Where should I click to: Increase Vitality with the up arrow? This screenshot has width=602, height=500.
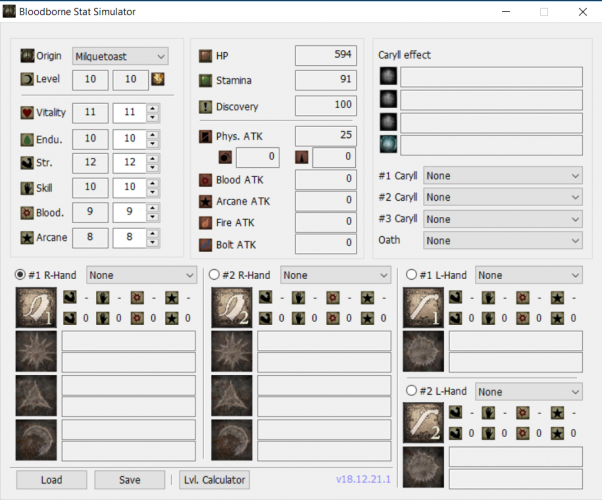point(153,108)
